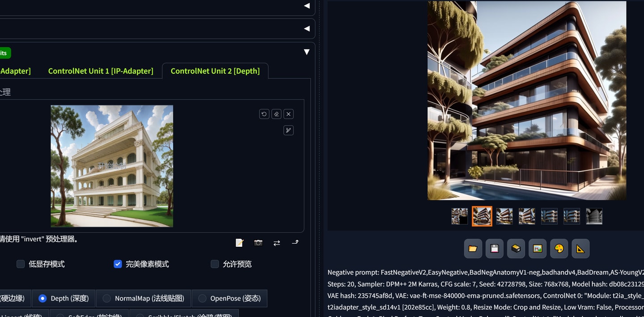Undo the last edit on ControlNet image
Viewport: 644px width, 317px height.
coord(264,114)
